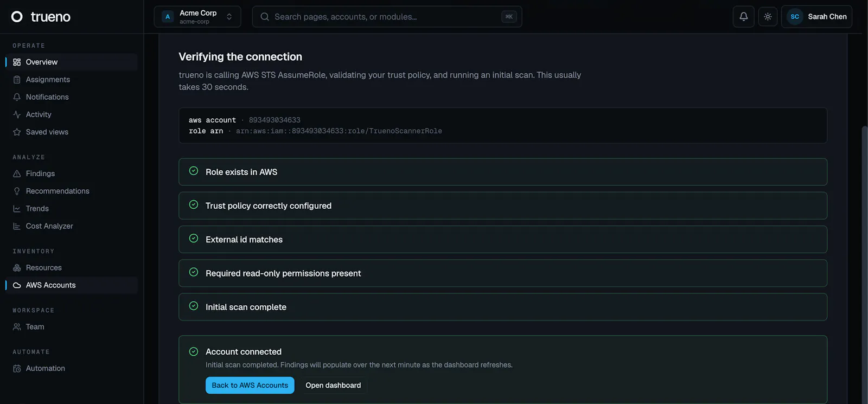Viewport: 868px width, 404px height.
Task: Click the page vertical scrollbar
Action: pos(865,265)
